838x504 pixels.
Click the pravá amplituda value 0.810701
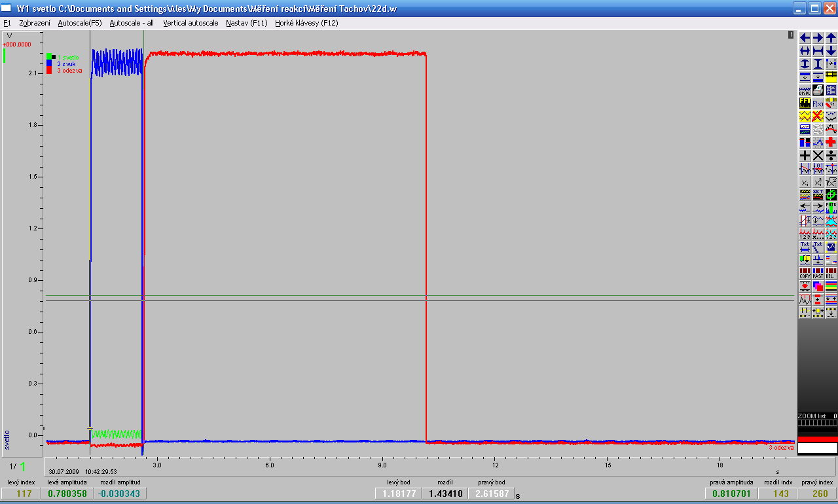point(731,494)
